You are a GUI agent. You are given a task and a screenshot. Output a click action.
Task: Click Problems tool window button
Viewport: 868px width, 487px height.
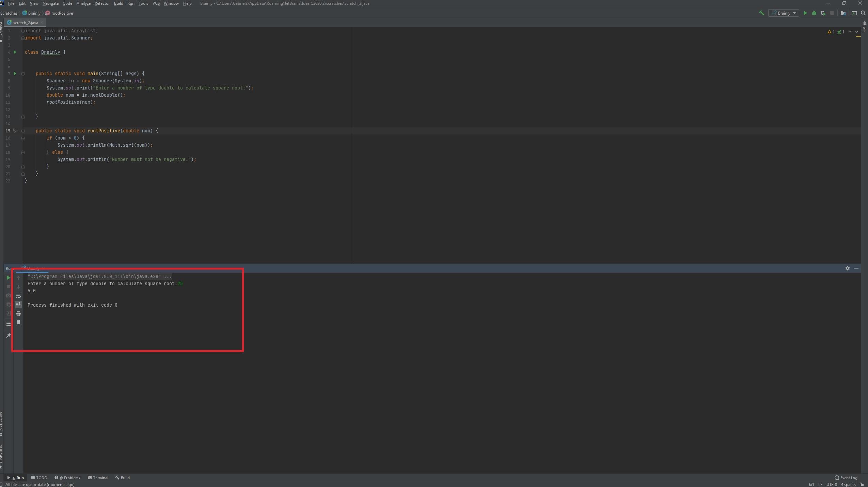pyautogui.click(x=67, y=477)
